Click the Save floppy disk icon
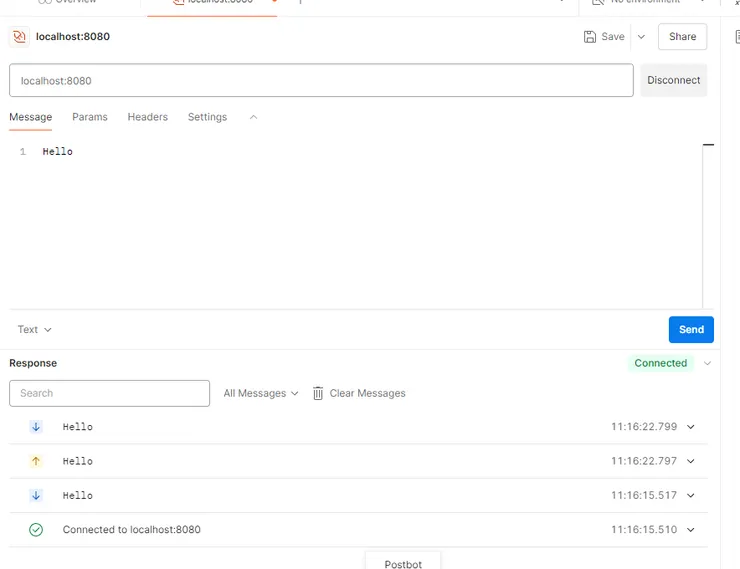The width and height of the screenshot is (740, 569). pos(589,37)
